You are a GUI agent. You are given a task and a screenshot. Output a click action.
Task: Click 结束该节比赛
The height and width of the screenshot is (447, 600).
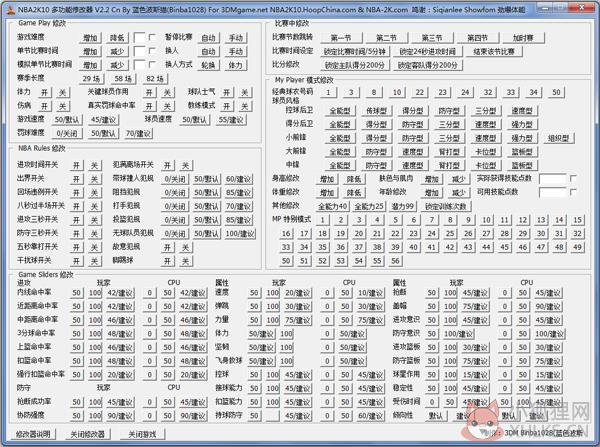pyautogui.click(x=494, y=52)
